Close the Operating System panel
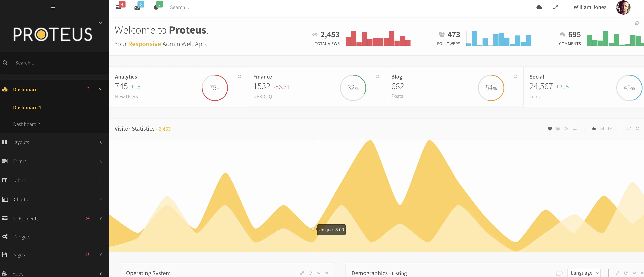644x277 pixels. 326,273
